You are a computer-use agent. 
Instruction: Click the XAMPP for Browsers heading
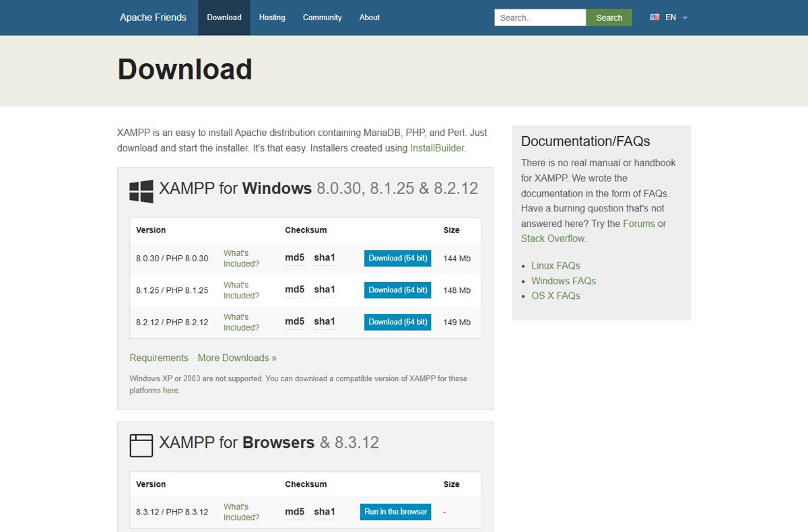pos(269,442)
